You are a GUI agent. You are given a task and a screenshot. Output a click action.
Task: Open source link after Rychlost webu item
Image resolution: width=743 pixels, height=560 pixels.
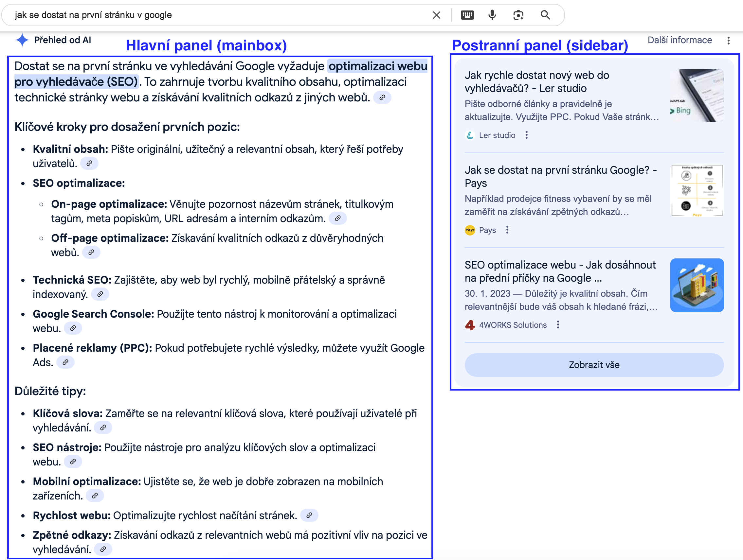click(x=309, y=515)
